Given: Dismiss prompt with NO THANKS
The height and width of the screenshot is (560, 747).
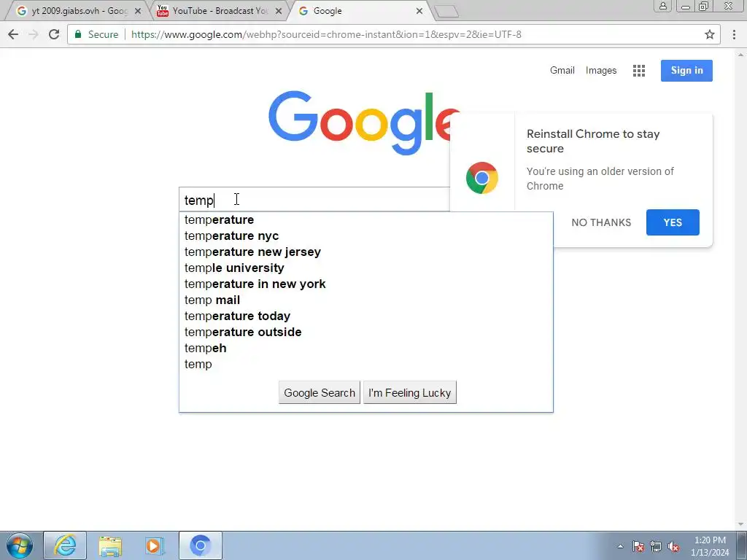Looking at the screenshot, I should click(x=601, y=222).
